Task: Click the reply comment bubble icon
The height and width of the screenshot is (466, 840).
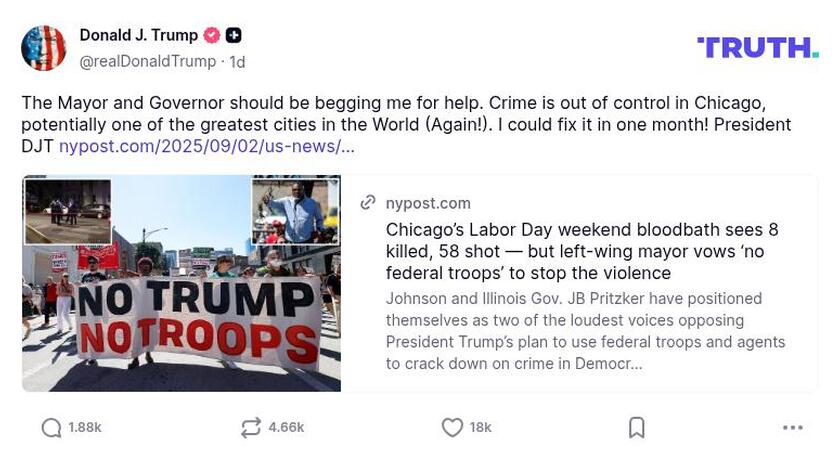Action: 51,428
